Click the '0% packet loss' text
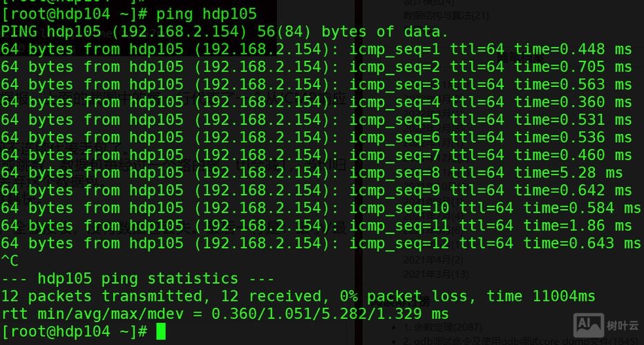Viewport: 644px width, 345px height. pos(403,296)
